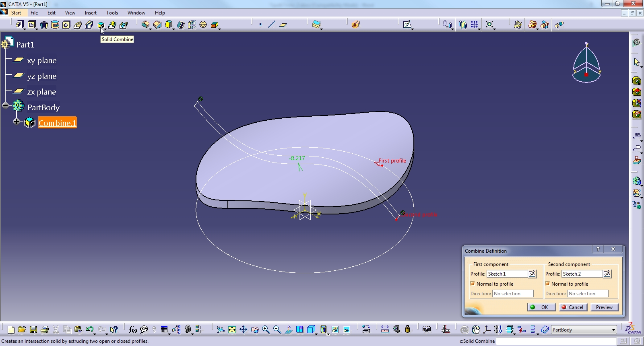Select the Multi-sections Solid icon

[x=112, y=25]
